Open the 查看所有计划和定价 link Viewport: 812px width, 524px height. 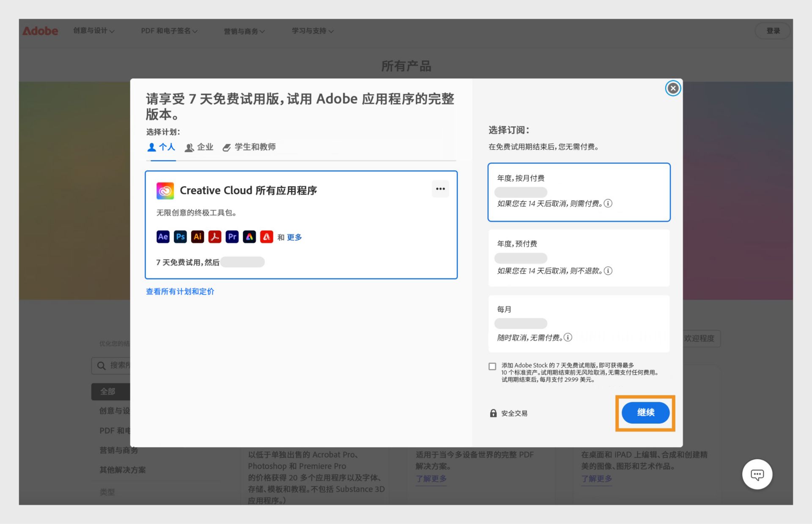(180, 292)
